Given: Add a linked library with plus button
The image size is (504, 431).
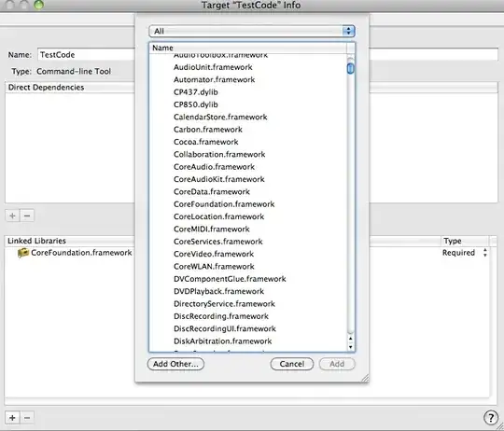Looking at the screenshot, I should tap(12, 418).
